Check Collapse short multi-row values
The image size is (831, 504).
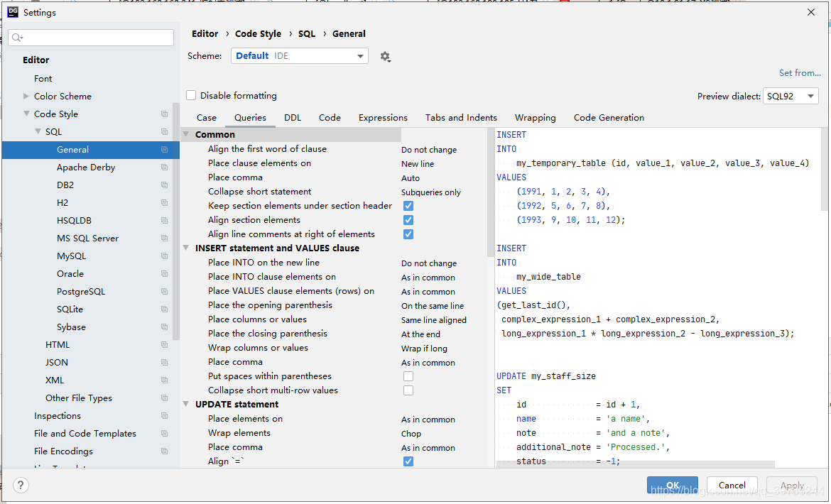tap(408, 390)
